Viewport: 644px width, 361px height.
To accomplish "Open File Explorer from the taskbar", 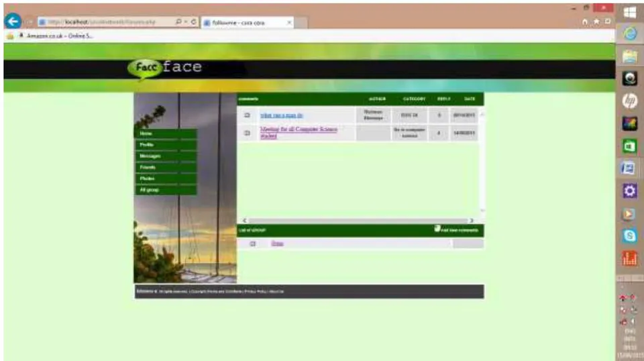I will point(630,56).
